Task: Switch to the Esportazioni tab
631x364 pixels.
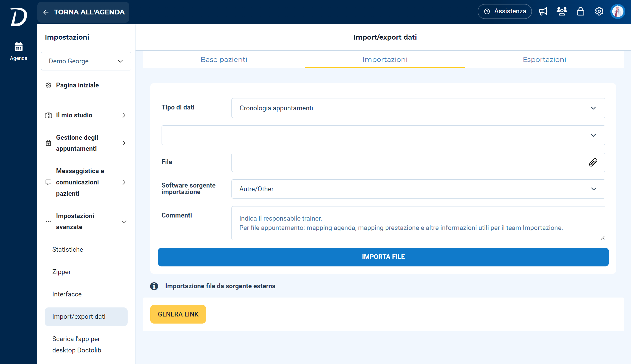Action: coord(544,59)
